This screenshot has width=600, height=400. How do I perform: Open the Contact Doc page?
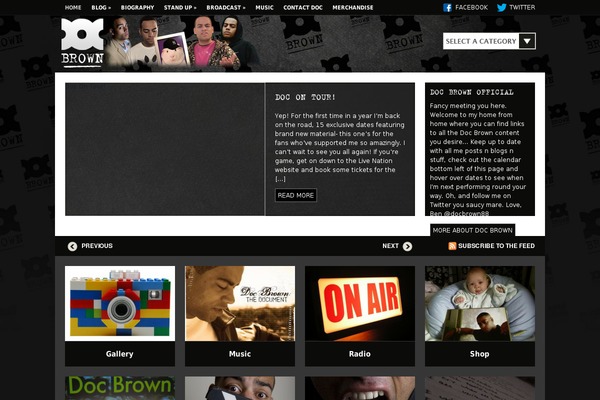click(x=303, y=7)
